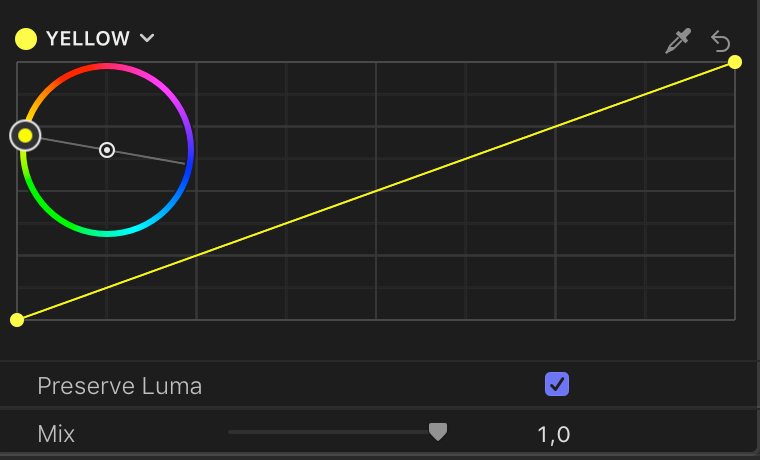Image resolution: width=760 pixels, height=460 pixels.
Task: Expand the YELLOW curve dropdown chevron
Action: (x=147, y=38)
